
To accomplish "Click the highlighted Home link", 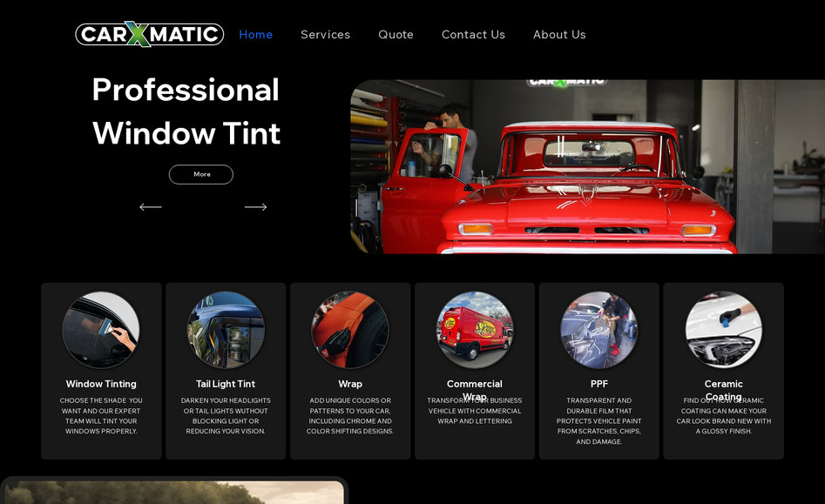I will (255, 35).
